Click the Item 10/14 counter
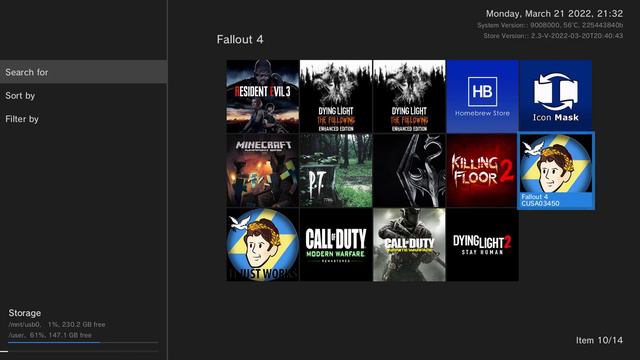Image resolution: width=640 pixels, height=360 pixels. click(x=599, y=340)
